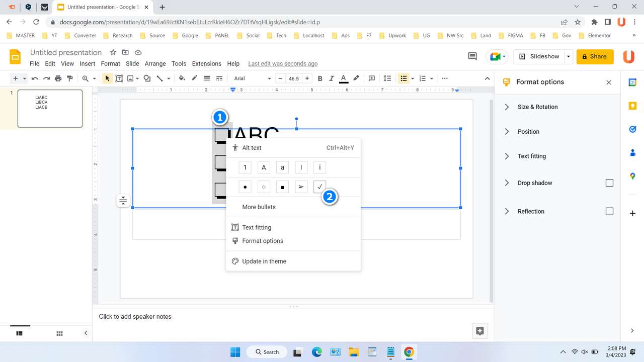Toggle bold formatting
This screenshot has height=362, width=644.
(x=320, y=78)
